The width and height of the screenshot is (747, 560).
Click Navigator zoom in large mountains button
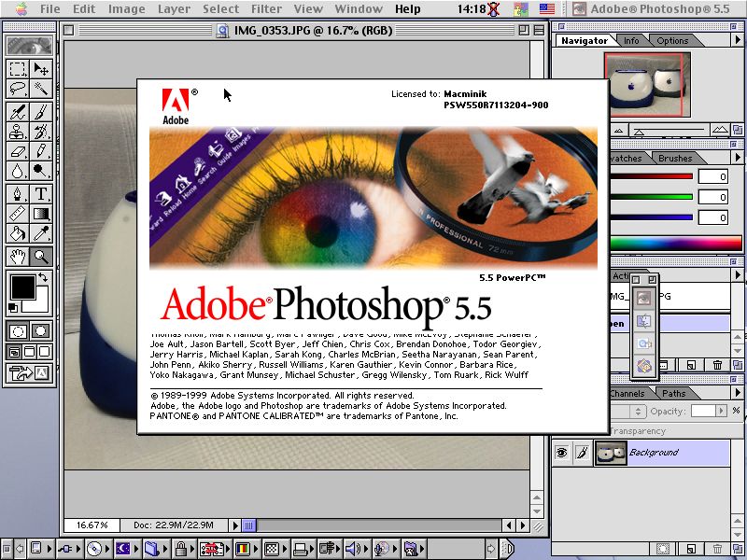point(719,130)
